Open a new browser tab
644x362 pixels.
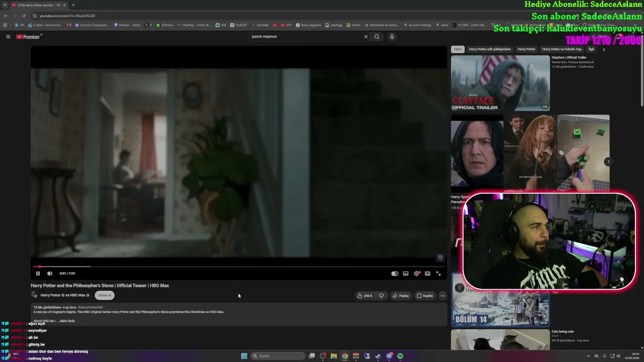(73, 5)
